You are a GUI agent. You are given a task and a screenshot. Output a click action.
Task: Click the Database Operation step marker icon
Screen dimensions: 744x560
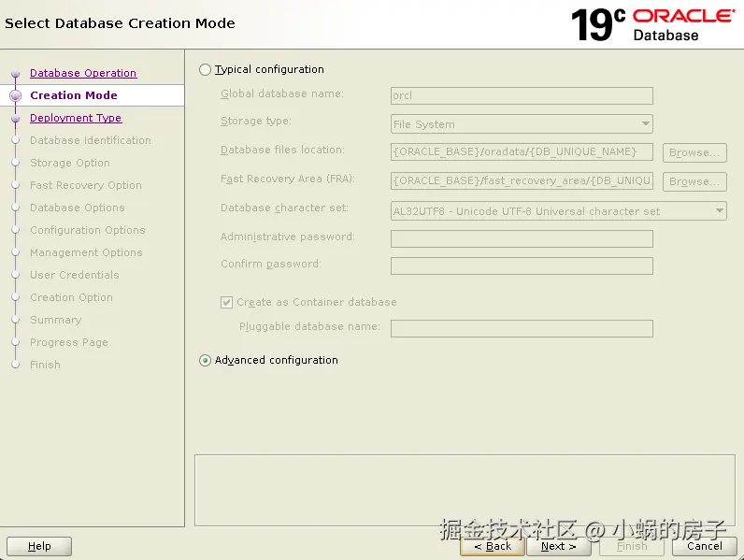(15, 74)
